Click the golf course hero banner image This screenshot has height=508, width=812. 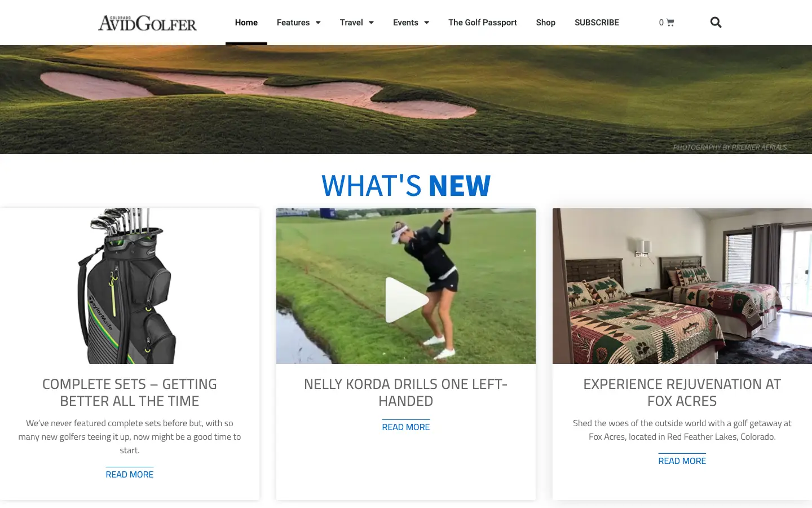click(406, 99)
